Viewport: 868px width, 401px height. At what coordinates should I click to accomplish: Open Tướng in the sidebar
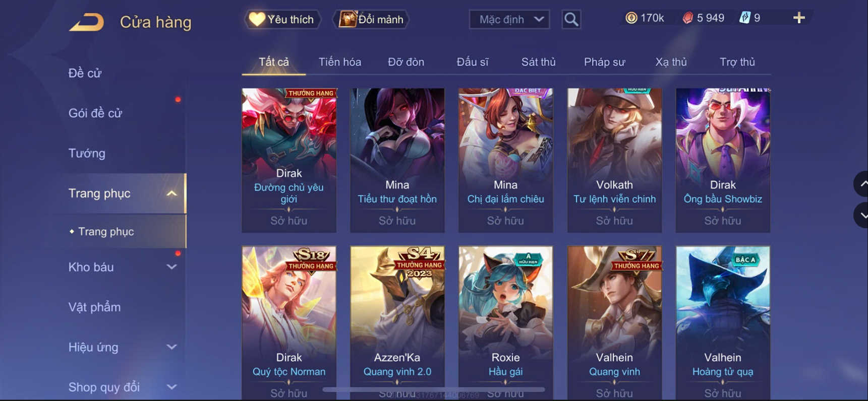point(87,153)
